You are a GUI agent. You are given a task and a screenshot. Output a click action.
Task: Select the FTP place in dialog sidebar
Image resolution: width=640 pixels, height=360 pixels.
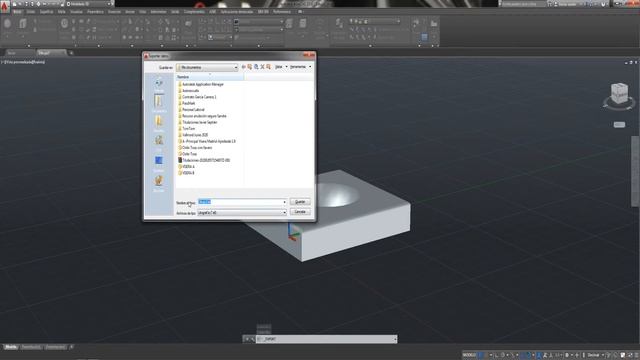tap(159, 142)
